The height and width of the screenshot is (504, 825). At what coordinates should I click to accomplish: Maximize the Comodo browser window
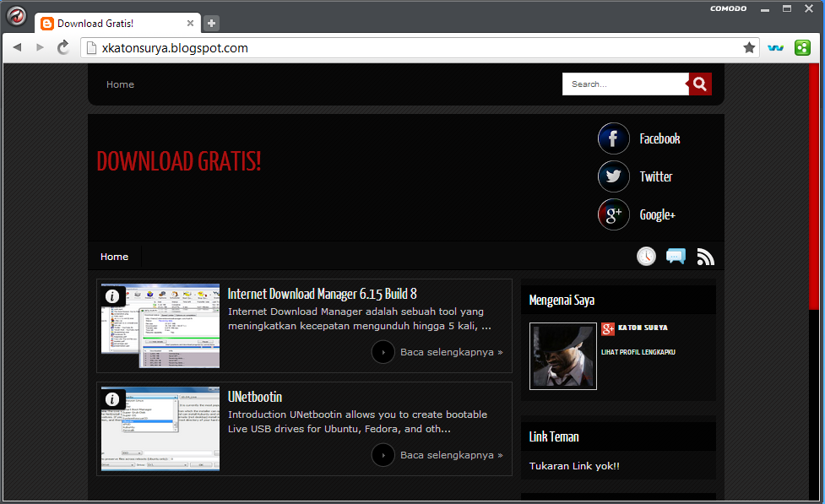(x=787, y=8)
